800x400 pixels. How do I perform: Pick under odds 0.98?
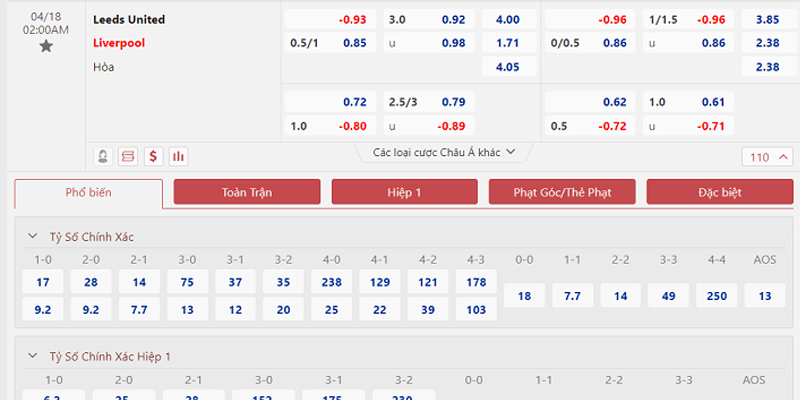click(429, 43)
